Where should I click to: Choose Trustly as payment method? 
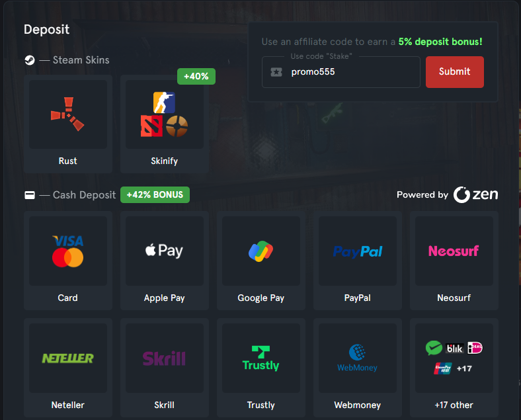[x=261, y=368]
